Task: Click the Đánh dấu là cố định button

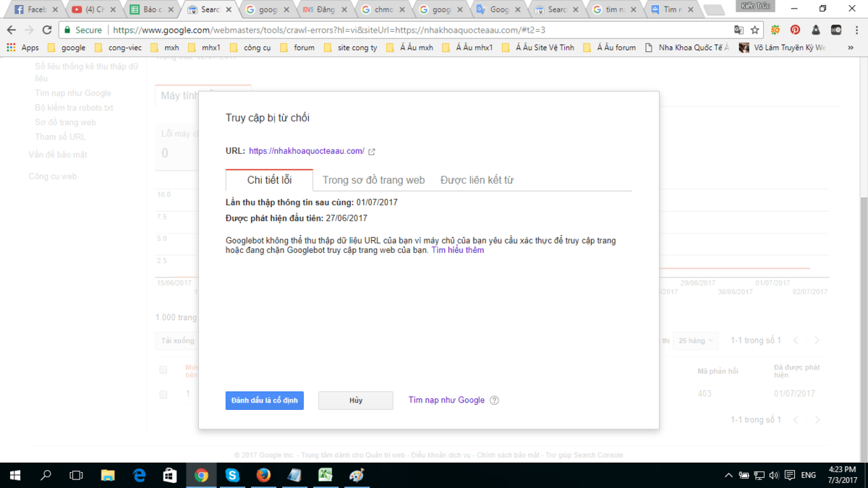Action: tap(265, 401)
